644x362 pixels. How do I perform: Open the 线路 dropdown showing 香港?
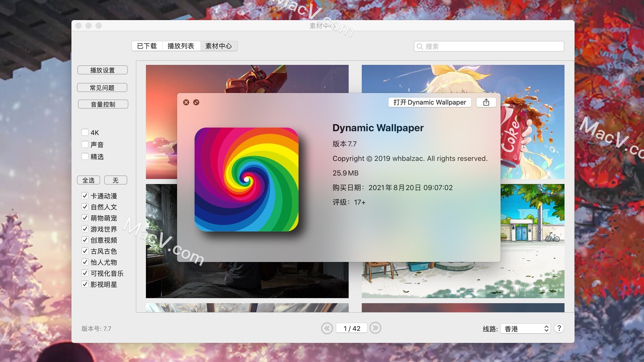[525, 329]
